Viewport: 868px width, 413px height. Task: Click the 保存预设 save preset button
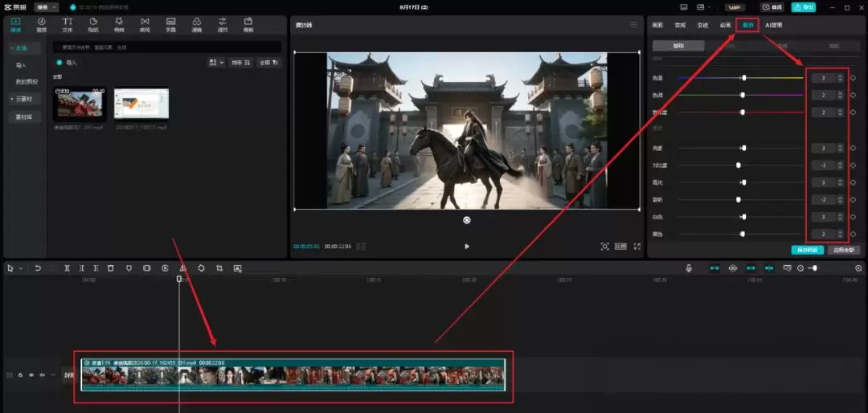(x=808, y=250)
